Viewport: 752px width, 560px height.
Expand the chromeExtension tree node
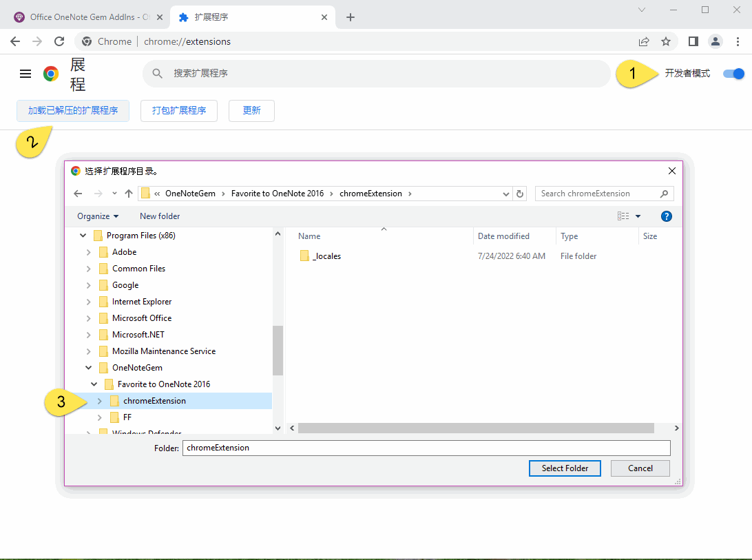[100, 401]
